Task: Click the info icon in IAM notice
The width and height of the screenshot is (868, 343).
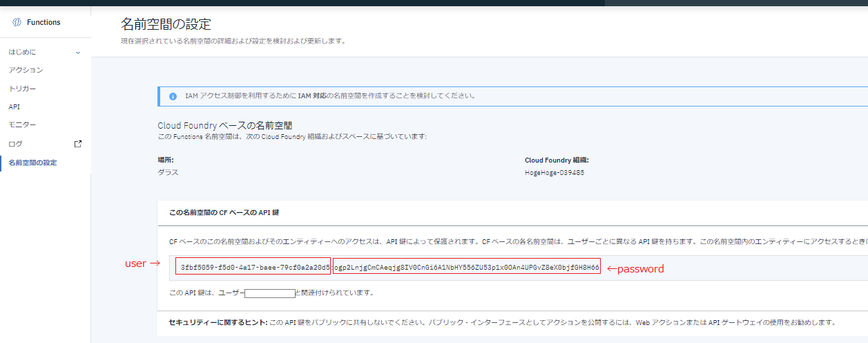Action: [173, 96]
